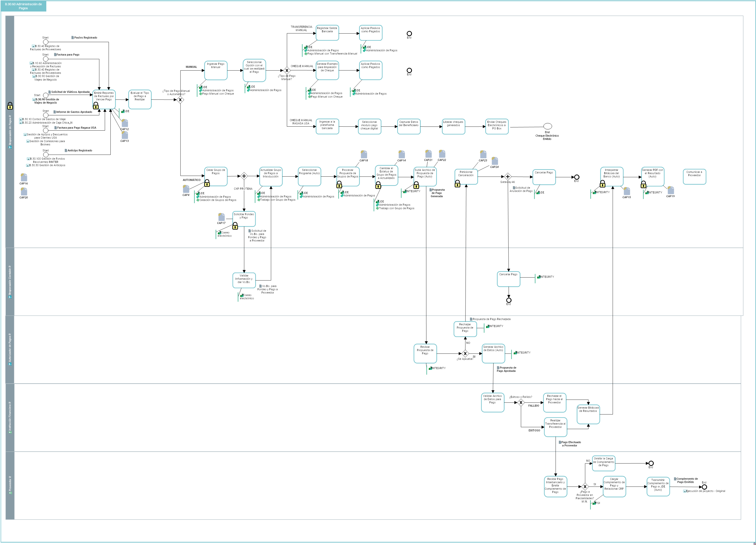Select Realizar Transferencia al Proveedor task

click(x=555, y=427)
